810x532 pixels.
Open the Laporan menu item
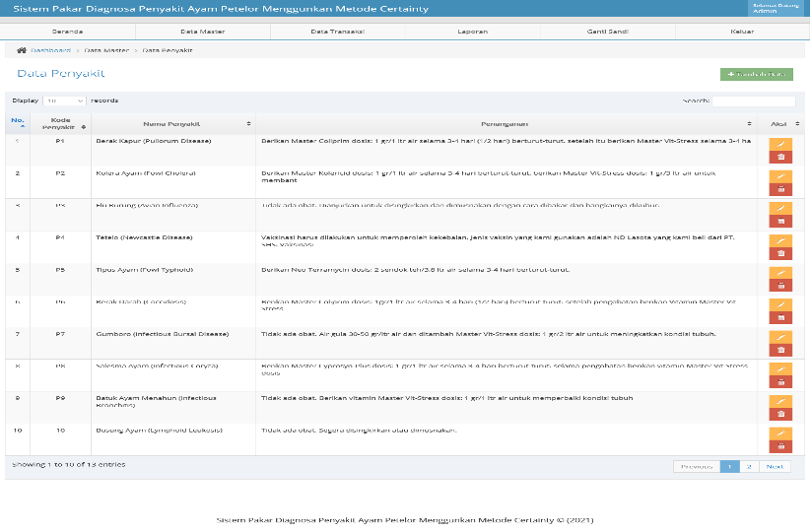pyautogui.click(x=472, y=32)
